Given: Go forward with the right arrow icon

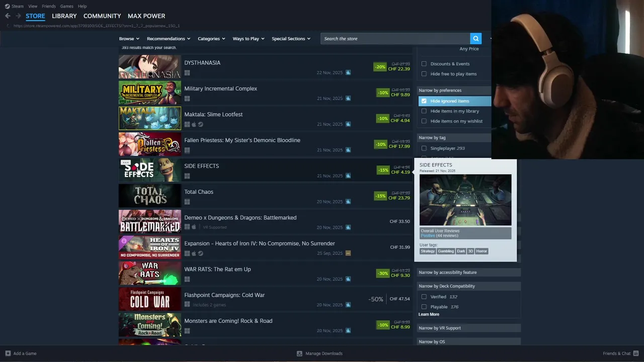Looking at the screenshot, I should 18,16.
